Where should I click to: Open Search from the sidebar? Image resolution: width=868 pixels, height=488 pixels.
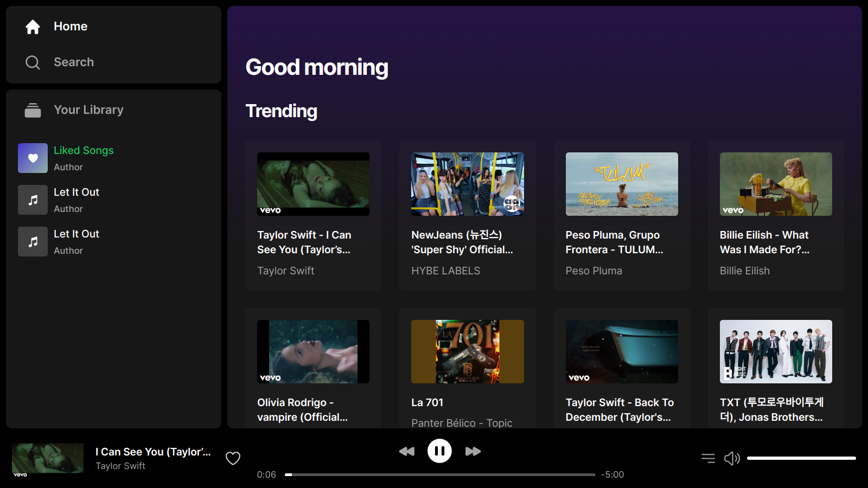pos(74,62)
